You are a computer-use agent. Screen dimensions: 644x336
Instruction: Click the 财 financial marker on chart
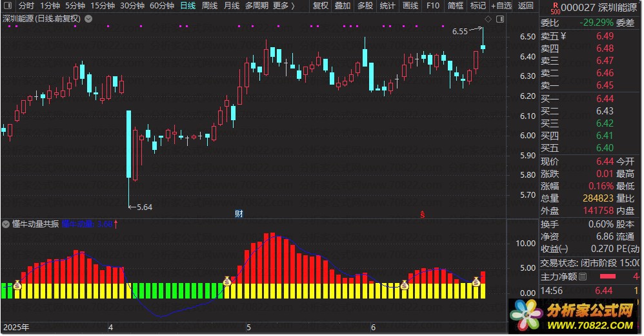coord(239,213)
